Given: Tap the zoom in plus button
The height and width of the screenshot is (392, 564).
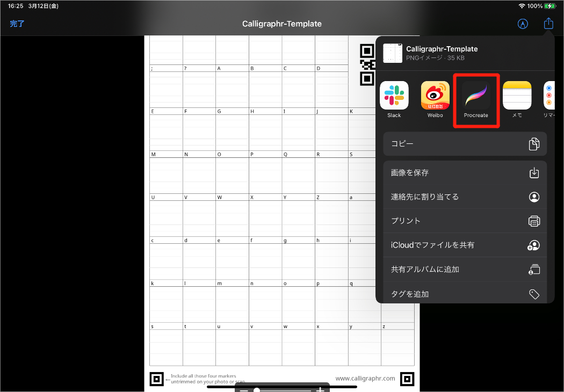Looking at the screenshot, I should tap(321, 390).
